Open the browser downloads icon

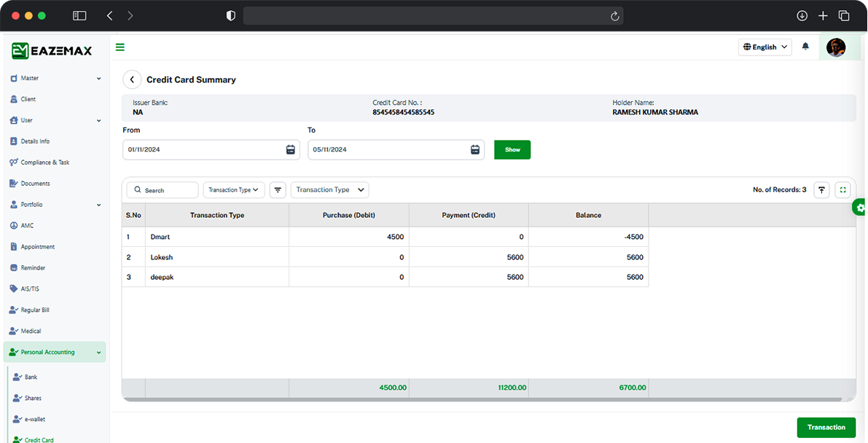tap(802, 16)
